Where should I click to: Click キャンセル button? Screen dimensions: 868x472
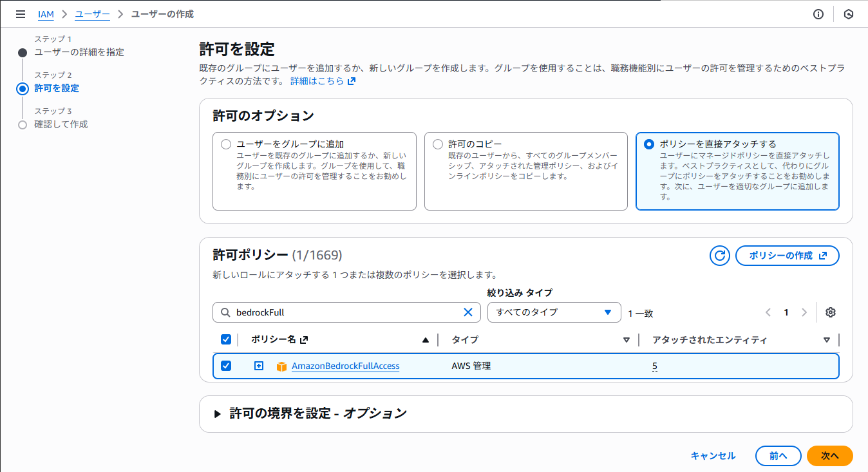[x=713, y=456]
